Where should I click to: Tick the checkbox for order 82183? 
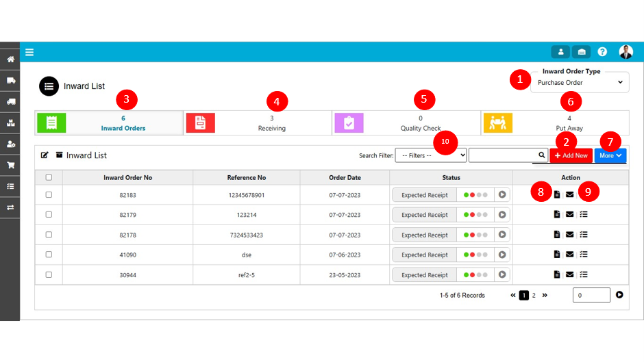click(x=49, y=195)
